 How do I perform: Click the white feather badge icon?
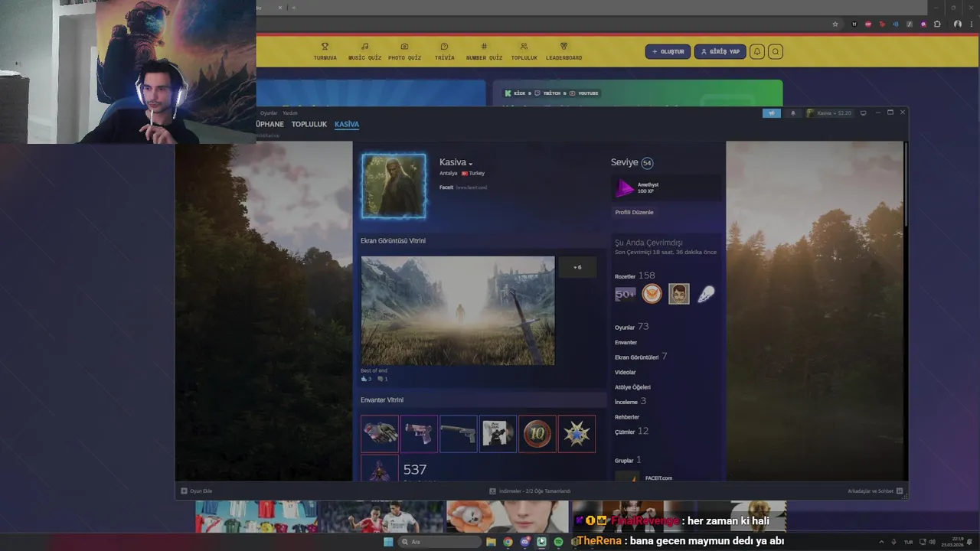coord(705,294)
